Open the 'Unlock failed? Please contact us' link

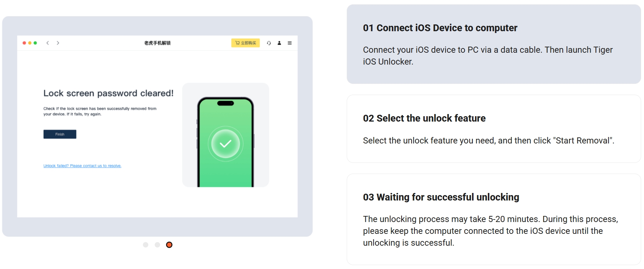pyautogui.click(x=82, y=166)
